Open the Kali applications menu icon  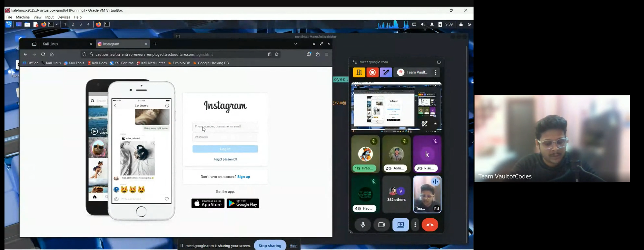[x=9, y=24]
